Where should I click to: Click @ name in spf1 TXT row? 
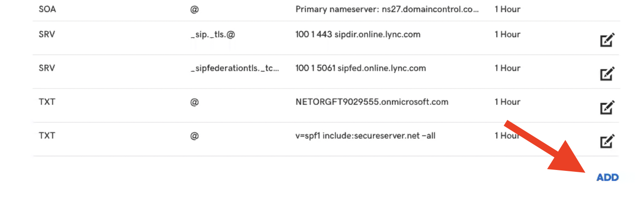pyautogui.click(x=194, y=136)
